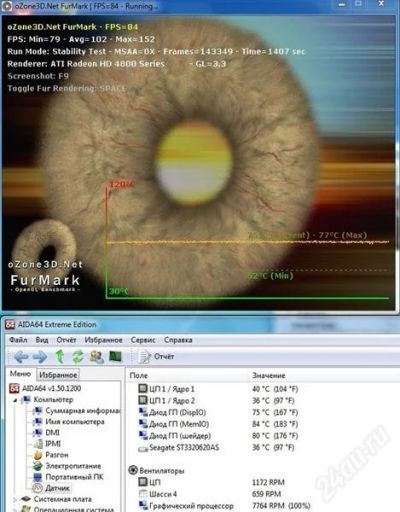This screenshot has width=400, height=512.
Task: Select Системная плата tree item
Action: coord(62,499)
